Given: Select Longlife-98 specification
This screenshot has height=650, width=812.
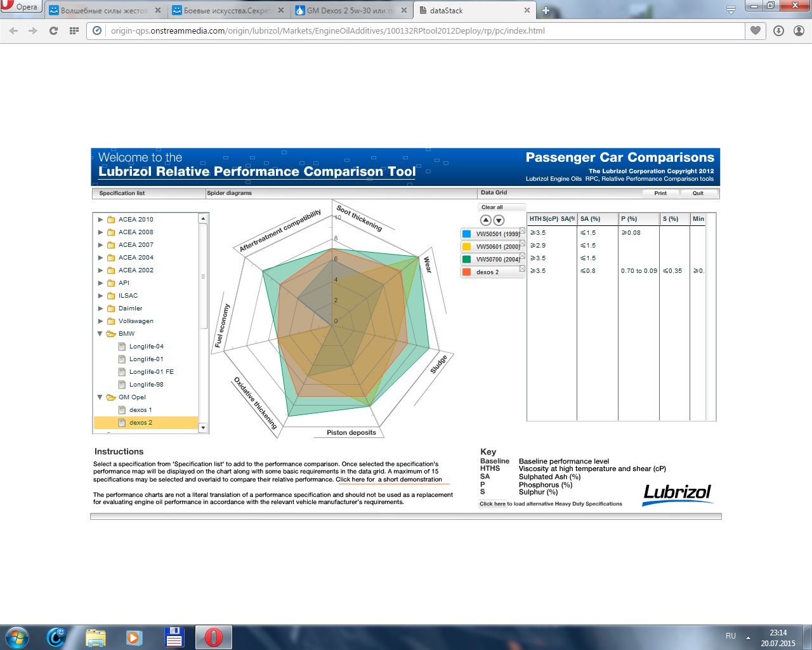Looking at the screenshot, I should 146,385.
